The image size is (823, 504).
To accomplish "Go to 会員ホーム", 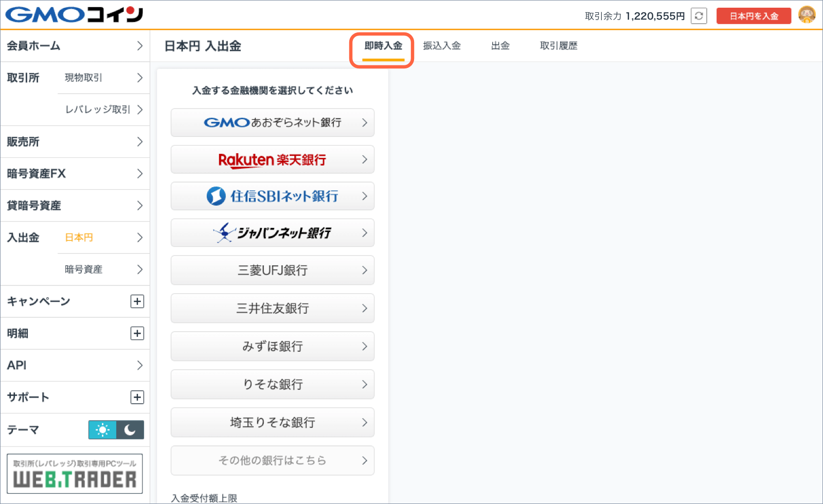I will click(75, 46).
